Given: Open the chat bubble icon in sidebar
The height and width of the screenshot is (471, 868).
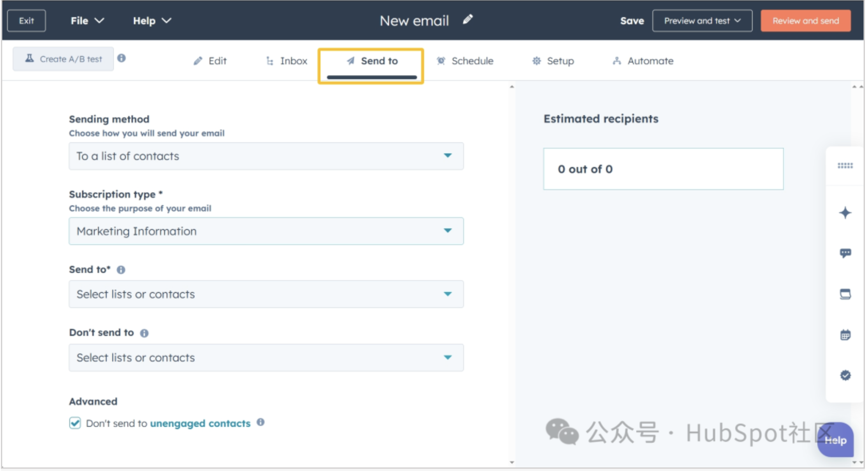Looking at the screenshot, I should pyautogui.click(x=845, y=253).
